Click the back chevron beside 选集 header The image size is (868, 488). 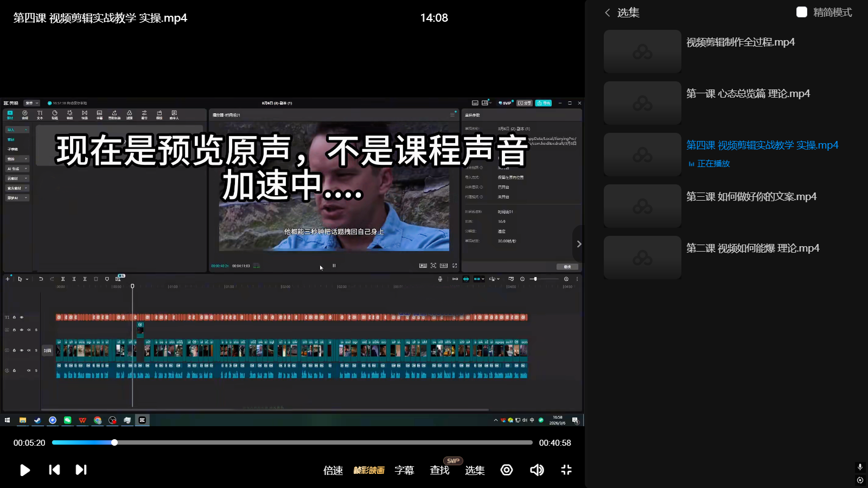pos(608,12)
